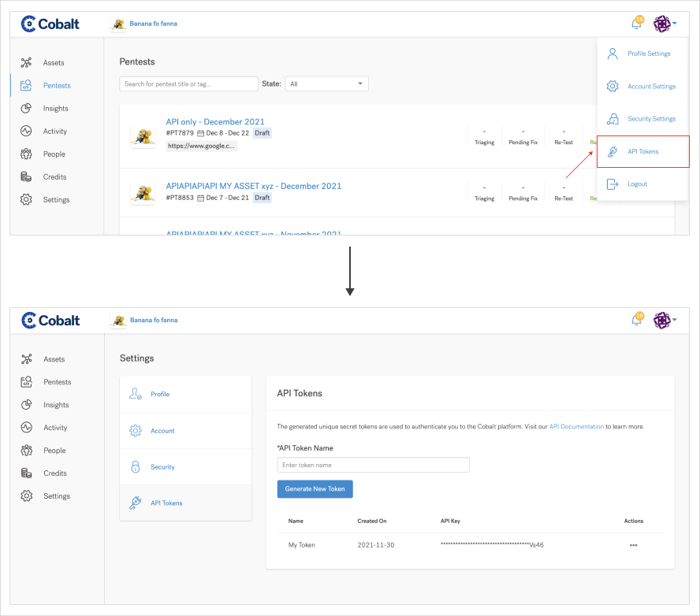This screenshot has height=616, width=700.
Task: Click the Credits icon in the Settings page sidebar
Action: (x=27, y=473)
